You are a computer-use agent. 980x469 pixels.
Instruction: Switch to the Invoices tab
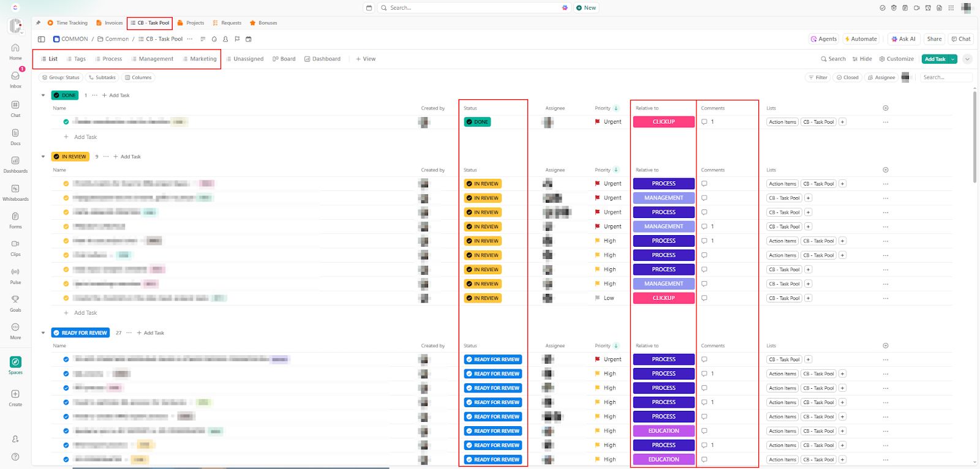(x=110, y=23)
